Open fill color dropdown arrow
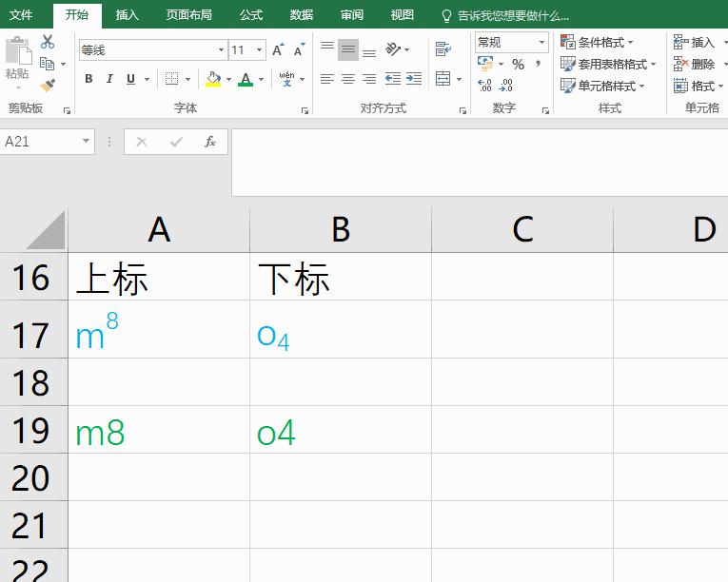Screen dimensions: 728x582 point(229,79)
